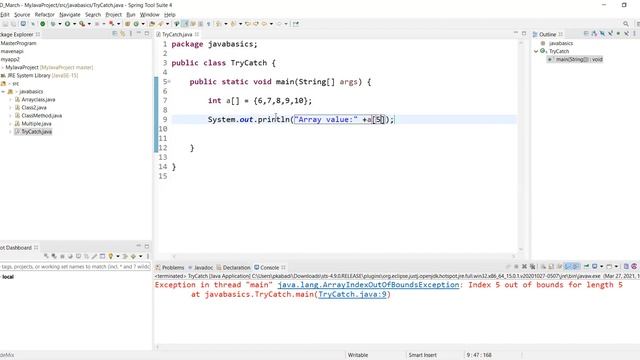Open the Source menu
Image resolution: width=640 pixels, height=360 pixels.
point(22,15)
